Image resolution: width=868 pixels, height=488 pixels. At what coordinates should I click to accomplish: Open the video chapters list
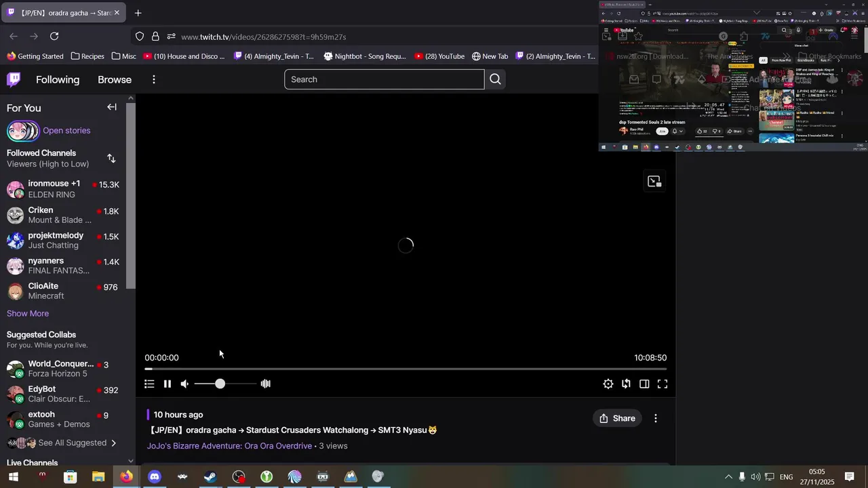click(149, 384)
